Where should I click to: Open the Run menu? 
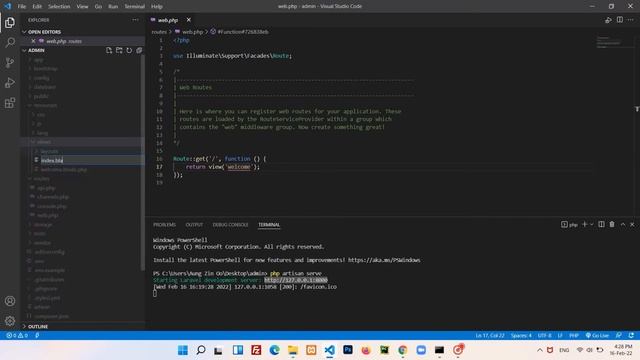pyautogui.click(x=113, y=6)
